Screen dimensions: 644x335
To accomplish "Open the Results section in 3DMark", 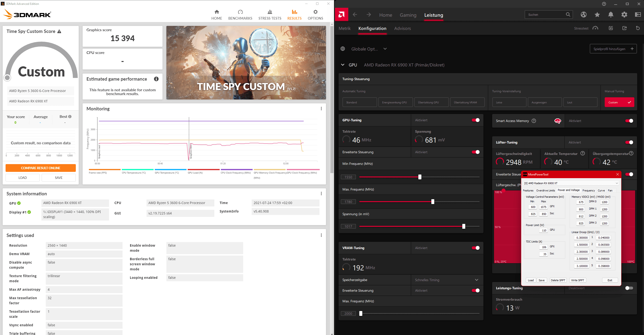I will 294,15.
